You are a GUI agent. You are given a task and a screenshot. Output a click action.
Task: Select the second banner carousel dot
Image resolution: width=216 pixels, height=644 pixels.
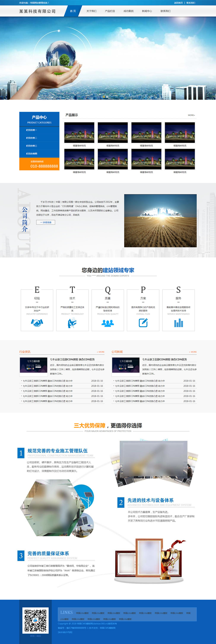tap(107, 97)
